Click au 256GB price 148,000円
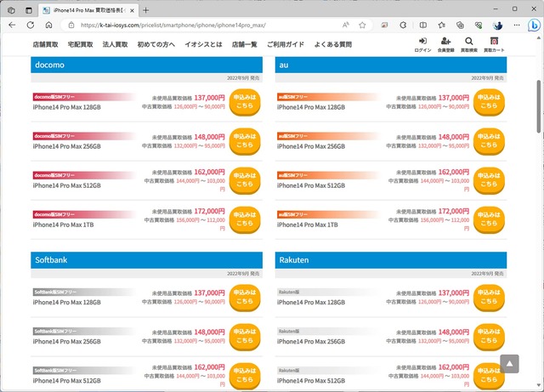 [454, 137]
